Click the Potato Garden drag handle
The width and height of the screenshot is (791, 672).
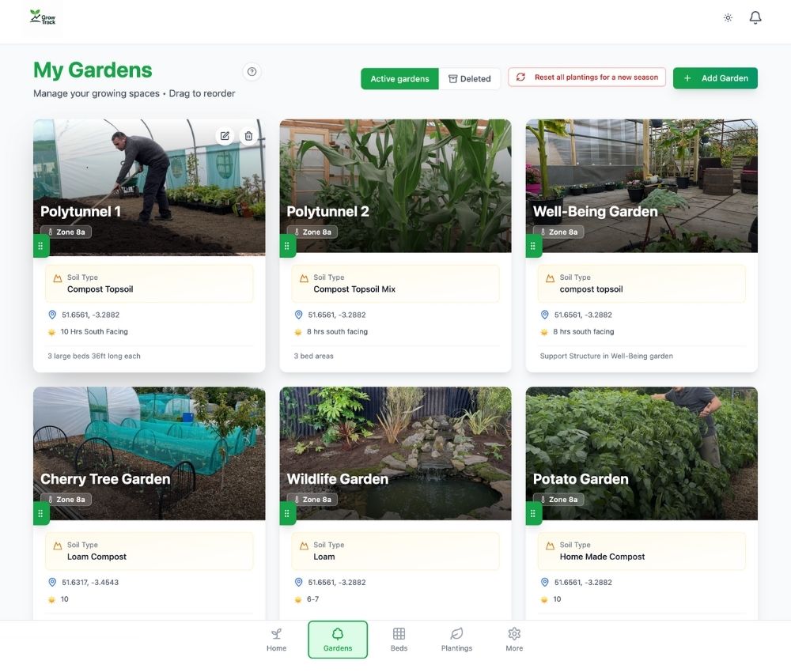click(534, 513)
